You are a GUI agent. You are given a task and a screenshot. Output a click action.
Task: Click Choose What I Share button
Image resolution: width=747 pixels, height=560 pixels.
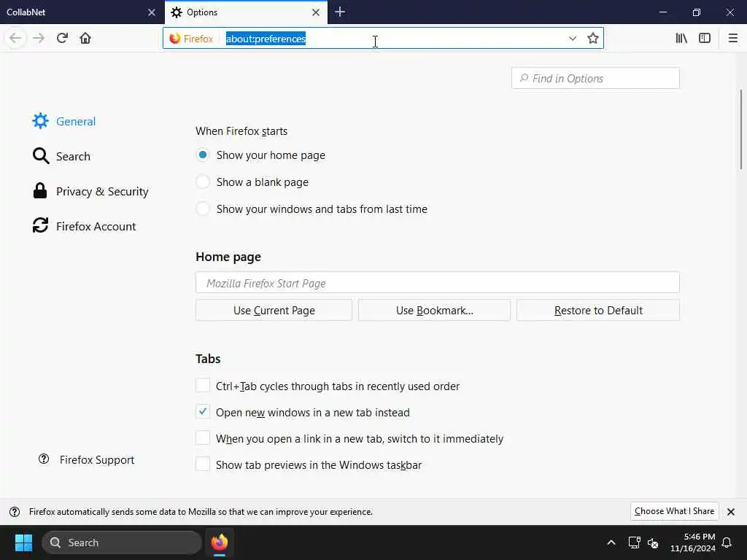click(674, 511)
